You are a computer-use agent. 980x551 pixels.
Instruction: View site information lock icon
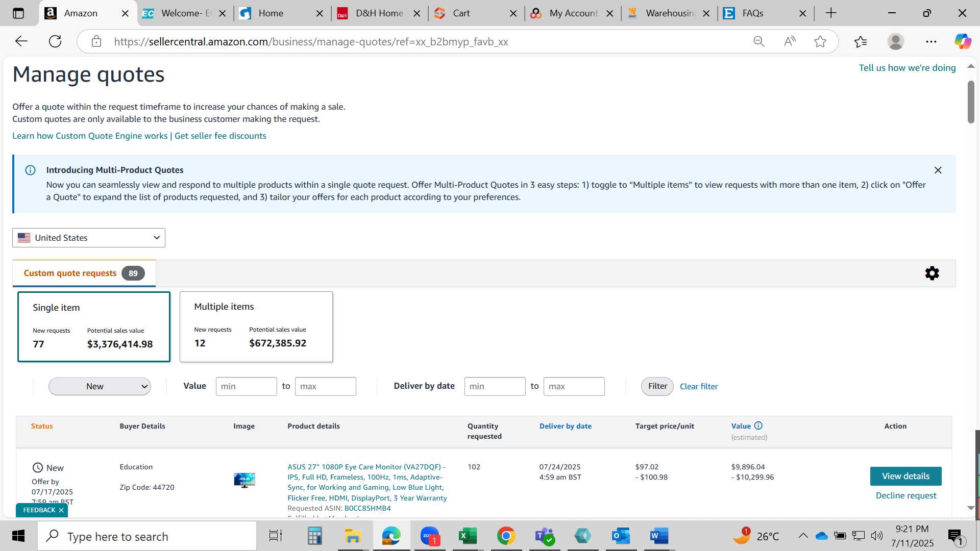click(96, 41)
